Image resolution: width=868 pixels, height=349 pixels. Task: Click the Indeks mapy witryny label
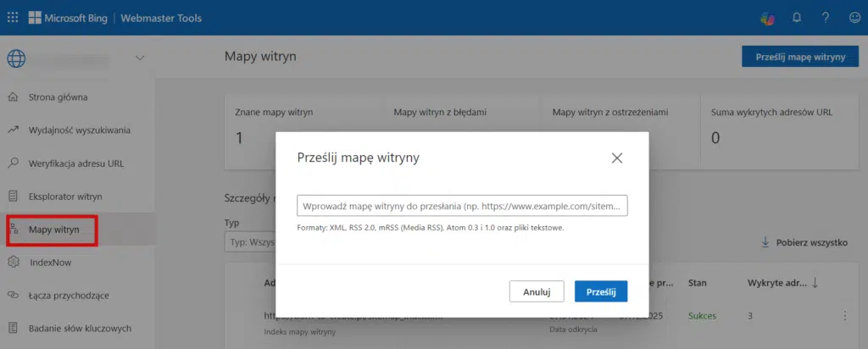[x=300, y=332]
